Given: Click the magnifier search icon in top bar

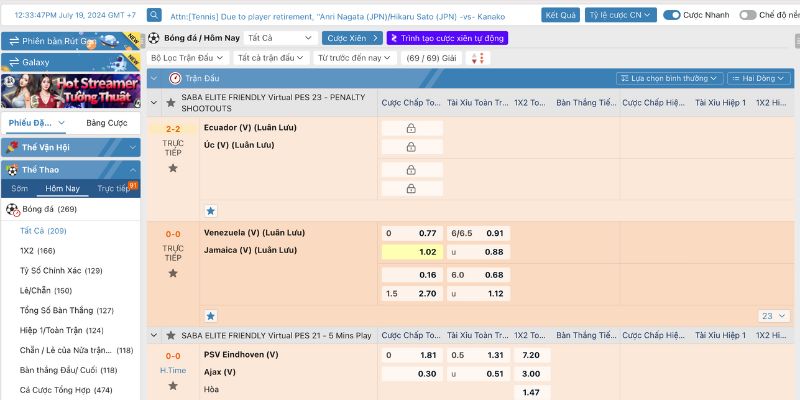Looking at the screenshot, I should click(154, 15).
